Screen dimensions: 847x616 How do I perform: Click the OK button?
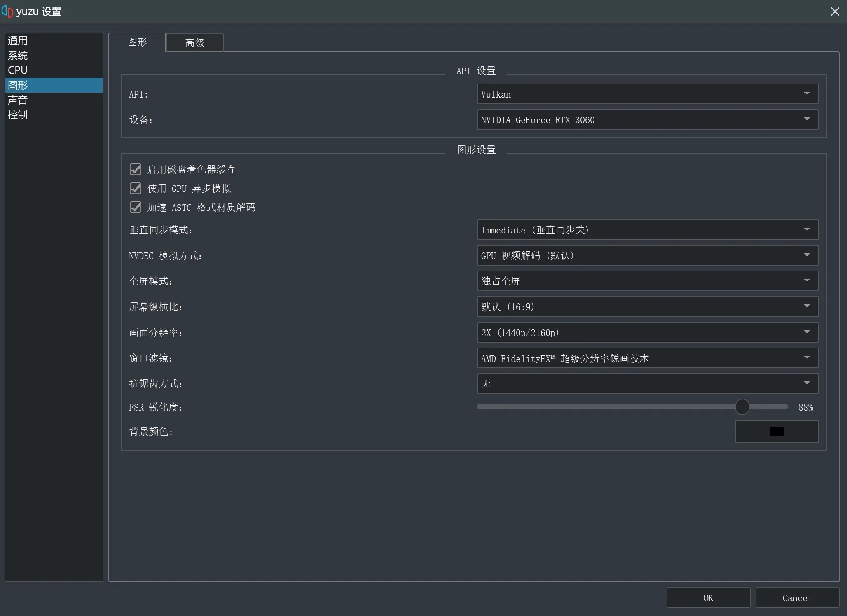(x=708, y=598)
